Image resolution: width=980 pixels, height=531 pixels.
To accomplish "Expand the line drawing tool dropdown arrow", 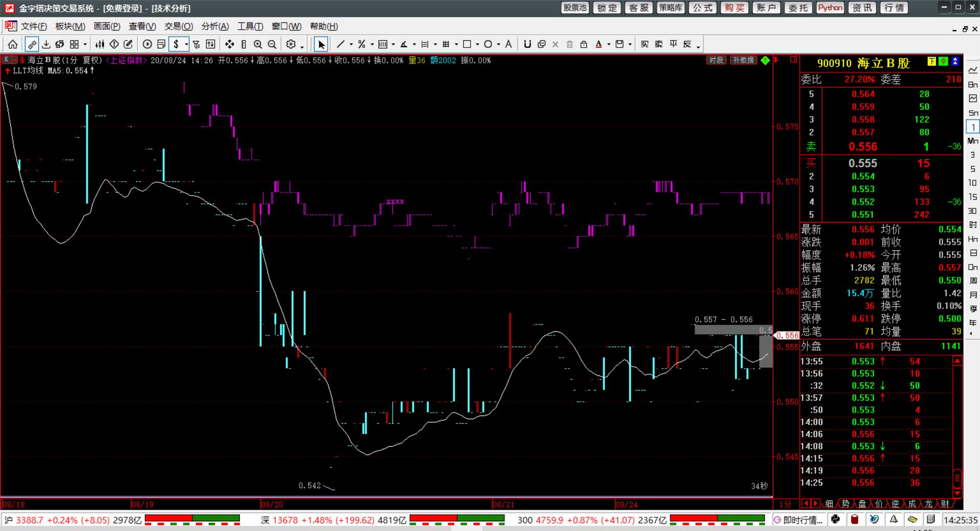I will click(x=351, y=44).
